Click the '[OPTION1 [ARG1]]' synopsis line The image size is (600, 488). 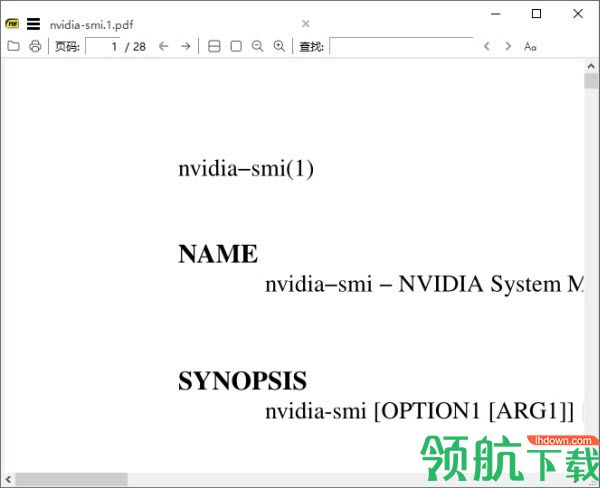coord(420,411)
